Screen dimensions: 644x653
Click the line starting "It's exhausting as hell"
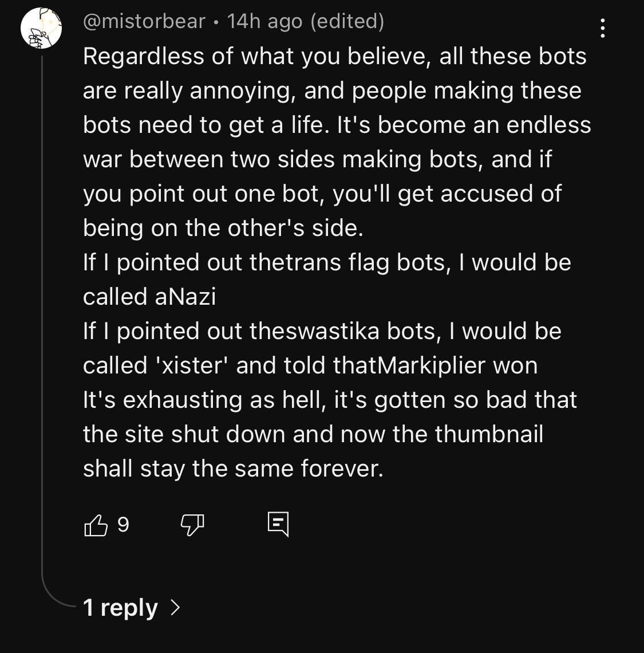[x=330, y=400]
